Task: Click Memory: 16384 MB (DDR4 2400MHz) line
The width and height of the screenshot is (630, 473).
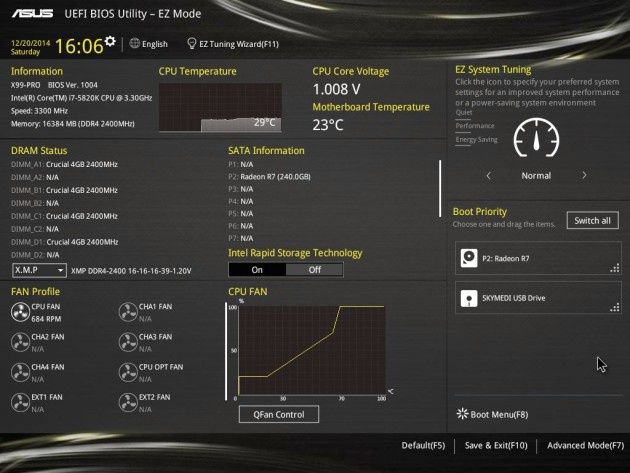Action: 73,123
